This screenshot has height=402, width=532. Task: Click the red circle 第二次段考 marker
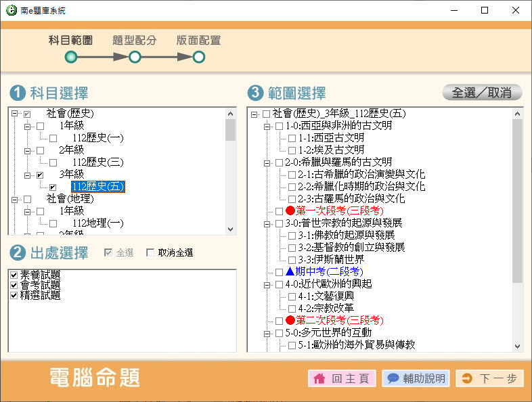pos(290,320)
